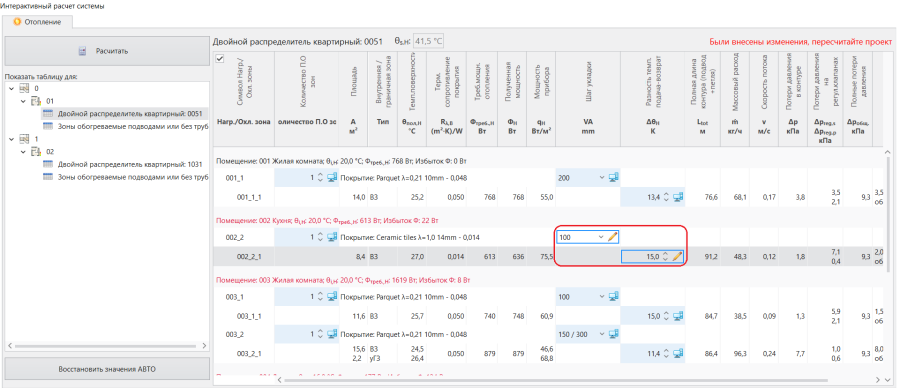Click the auto icon beside quantity in row 003_2
This screenshot has width=900, height=388.
pos(332,334)
